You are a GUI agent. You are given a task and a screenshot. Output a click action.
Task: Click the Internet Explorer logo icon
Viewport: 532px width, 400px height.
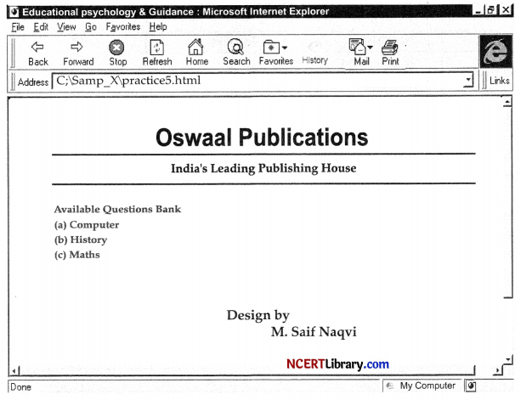click(495, 52)
